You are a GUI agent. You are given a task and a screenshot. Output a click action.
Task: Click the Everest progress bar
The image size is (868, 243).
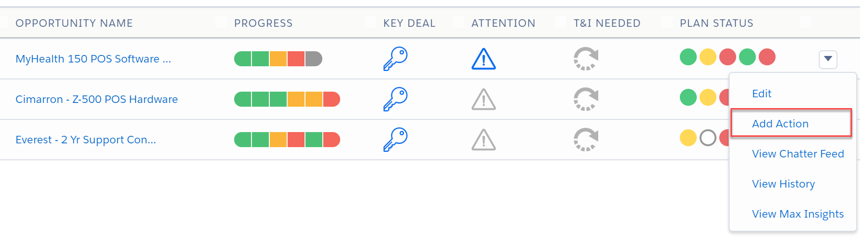pyautogui.click(x=287, y=140)
